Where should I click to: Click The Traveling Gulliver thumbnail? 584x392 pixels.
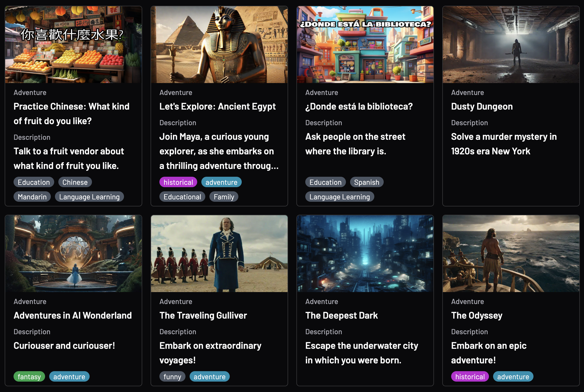[219, 254]
